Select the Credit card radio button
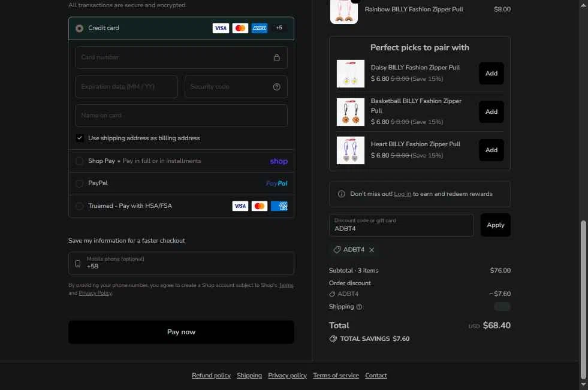 [x=79, y=29]
